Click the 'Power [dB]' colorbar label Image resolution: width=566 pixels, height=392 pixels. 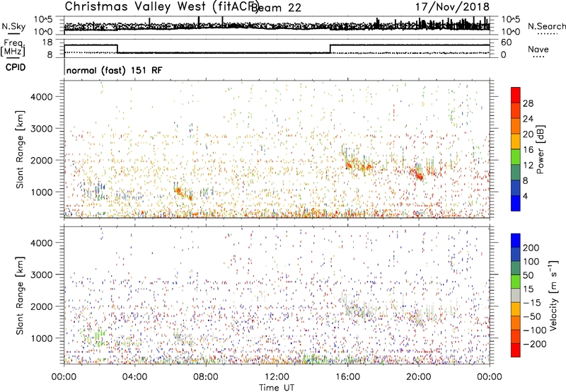coord(540,149)
